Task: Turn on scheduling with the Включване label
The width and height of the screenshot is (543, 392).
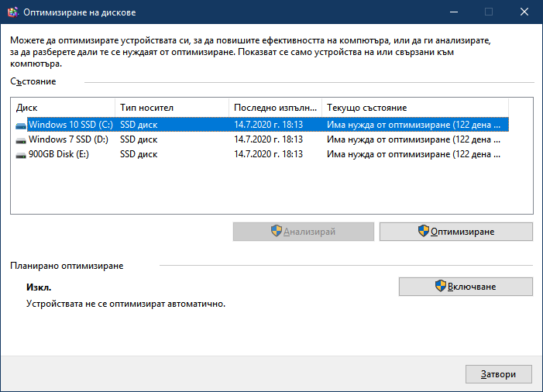Action: click(472, 287)
